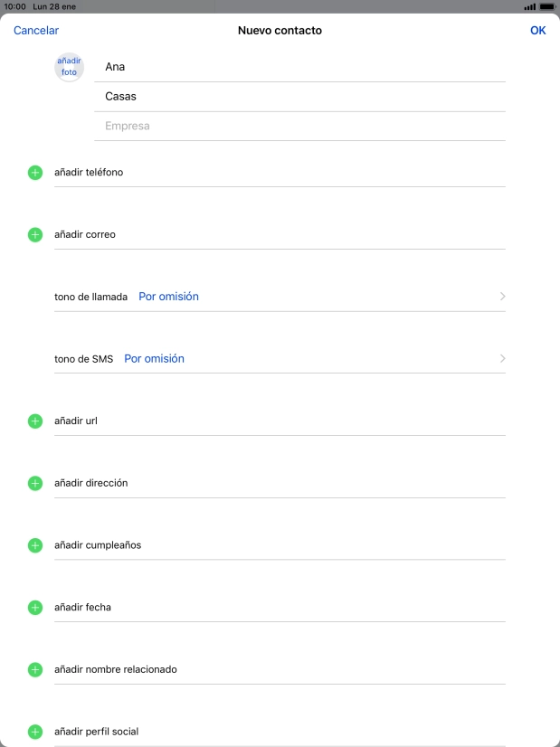Tap añadir correo label
The image size is (560, 747).
point(85,235)
